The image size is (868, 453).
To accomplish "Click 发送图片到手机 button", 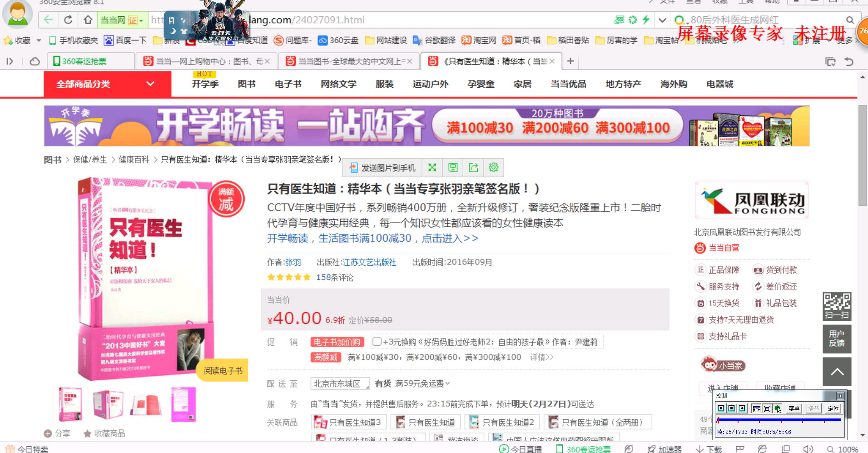I will 382,168.
